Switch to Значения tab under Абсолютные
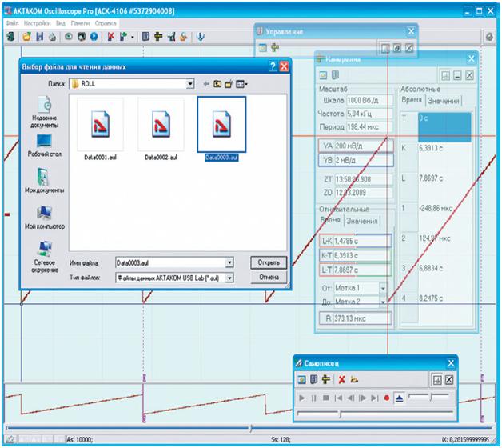This screenshot has width=502, height=448. pyautogui.click(x=444, y=101)
